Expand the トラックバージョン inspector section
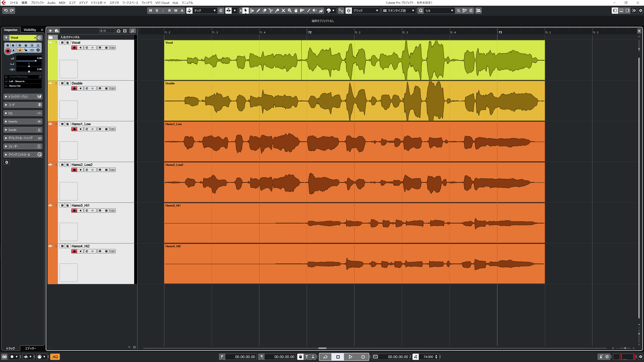 23,96
